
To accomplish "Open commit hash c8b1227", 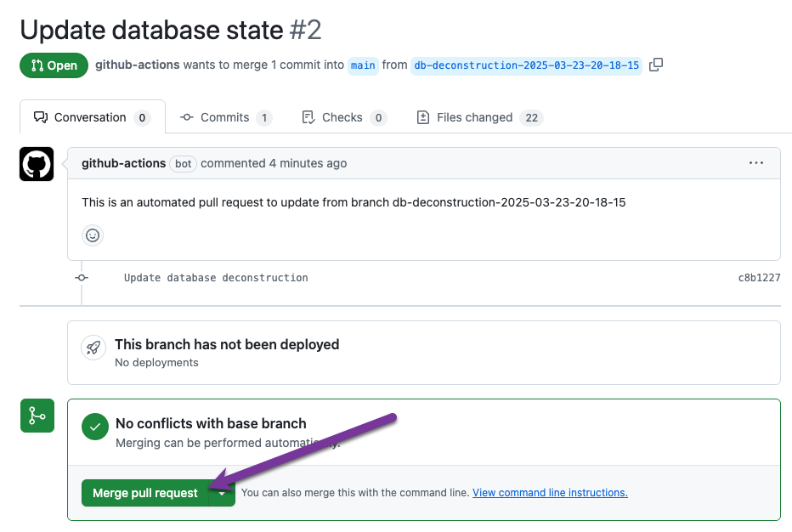I will (759, 277).
